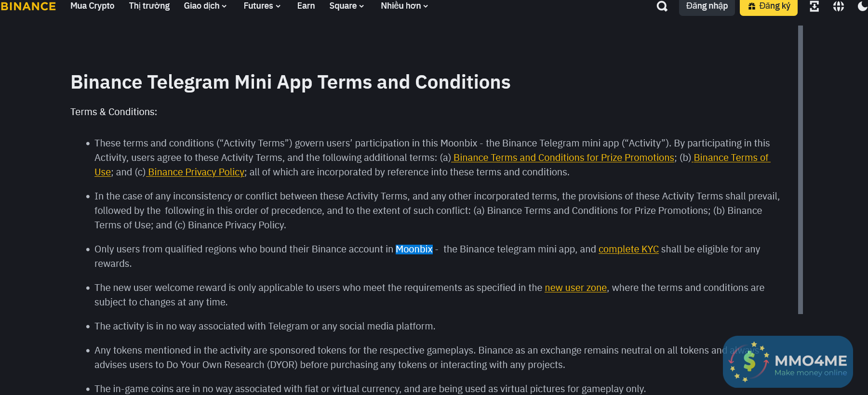Click the MMO4ME floating badge
Image resolution: width=868 pixels, height=395 pixels.
pyautogui.click(x=788, y=362)
